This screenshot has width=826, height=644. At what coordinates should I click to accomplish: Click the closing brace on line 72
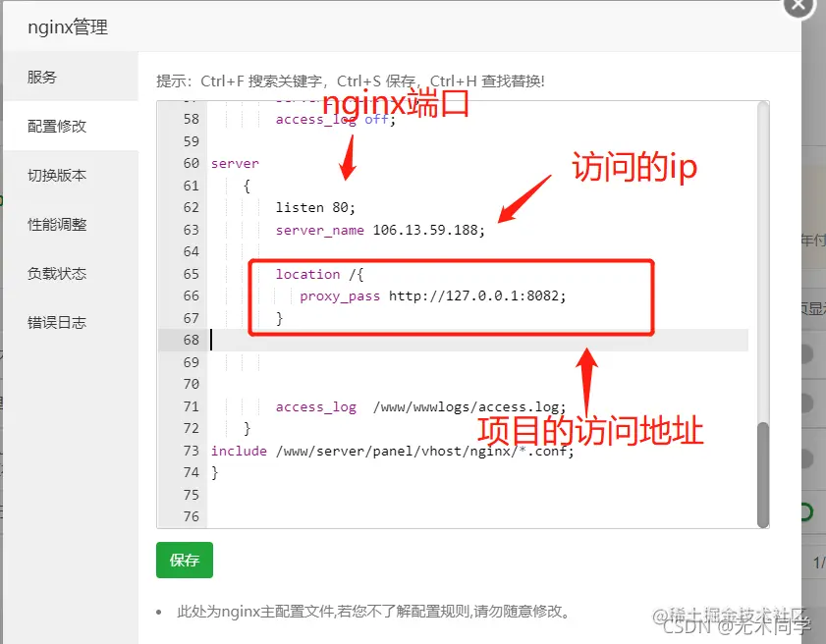tap(248, 429)
